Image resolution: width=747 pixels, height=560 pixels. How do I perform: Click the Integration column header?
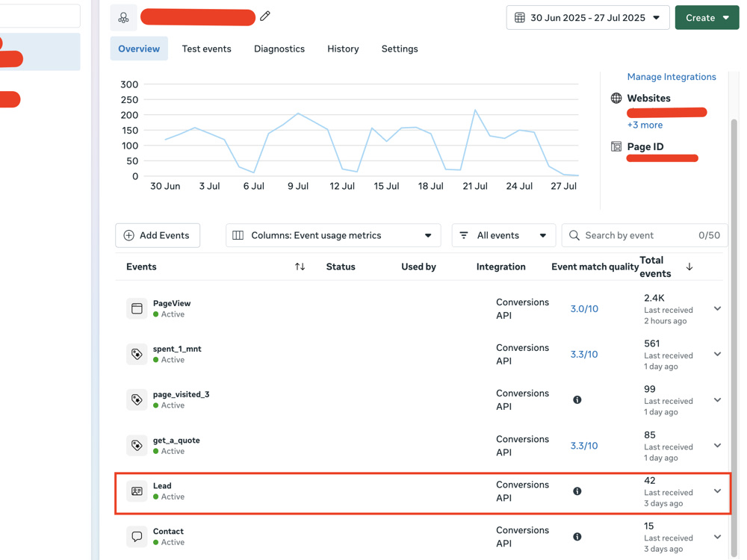[x=500, y=267]
